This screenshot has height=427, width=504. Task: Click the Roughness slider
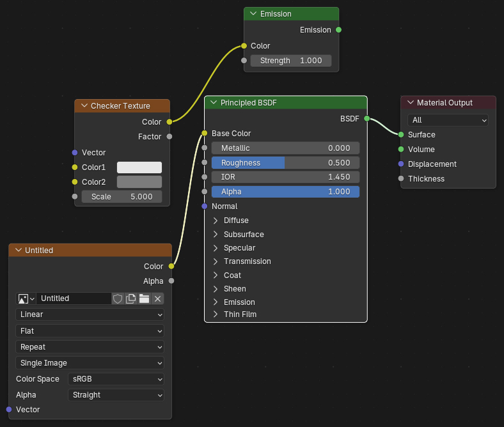285,163
